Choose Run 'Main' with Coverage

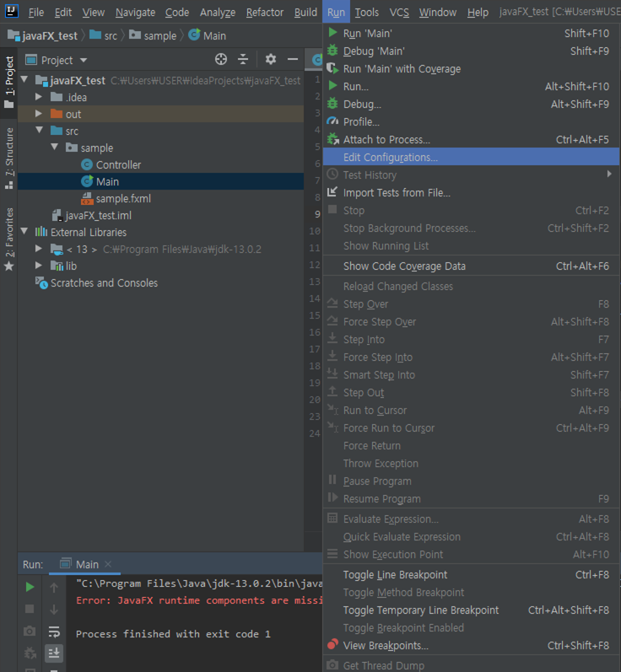click(471, 68)
